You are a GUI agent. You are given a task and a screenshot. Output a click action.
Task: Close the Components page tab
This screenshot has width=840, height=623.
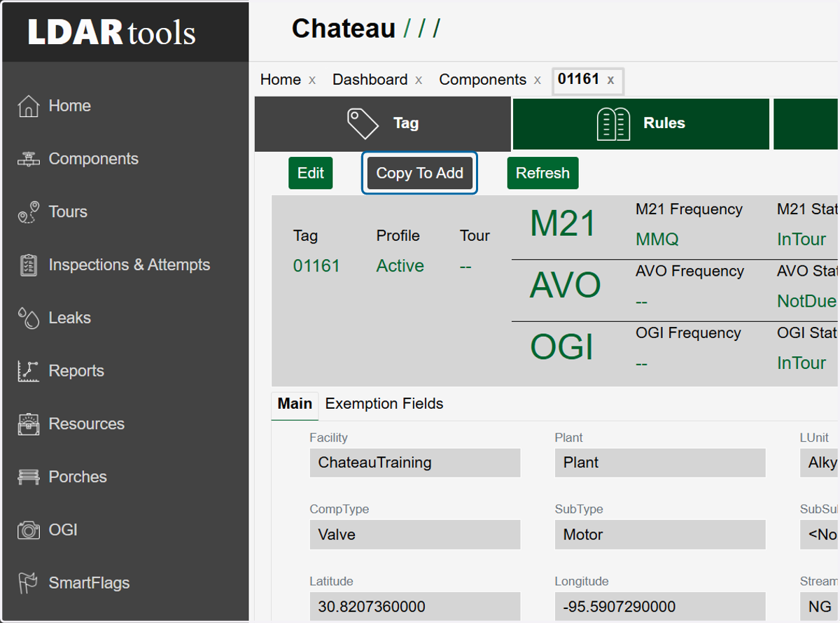(x=538, y=80)
